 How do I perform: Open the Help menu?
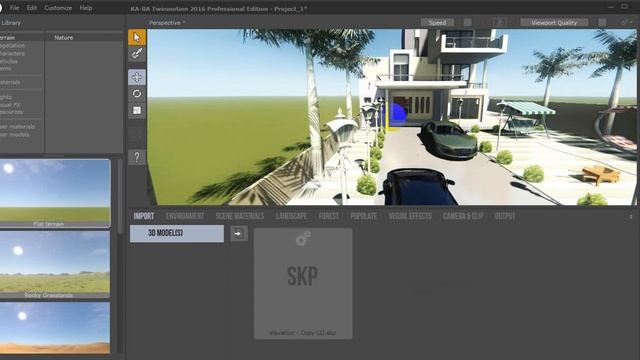coord(86,8)
